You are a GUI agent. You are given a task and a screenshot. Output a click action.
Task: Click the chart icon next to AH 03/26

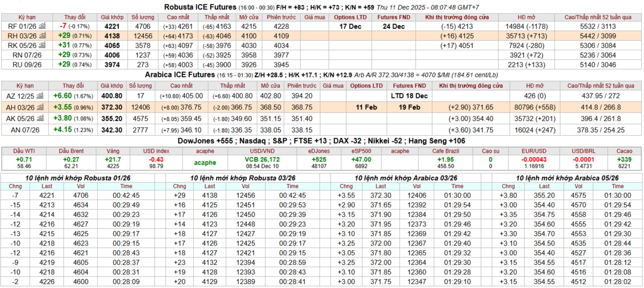40,108
